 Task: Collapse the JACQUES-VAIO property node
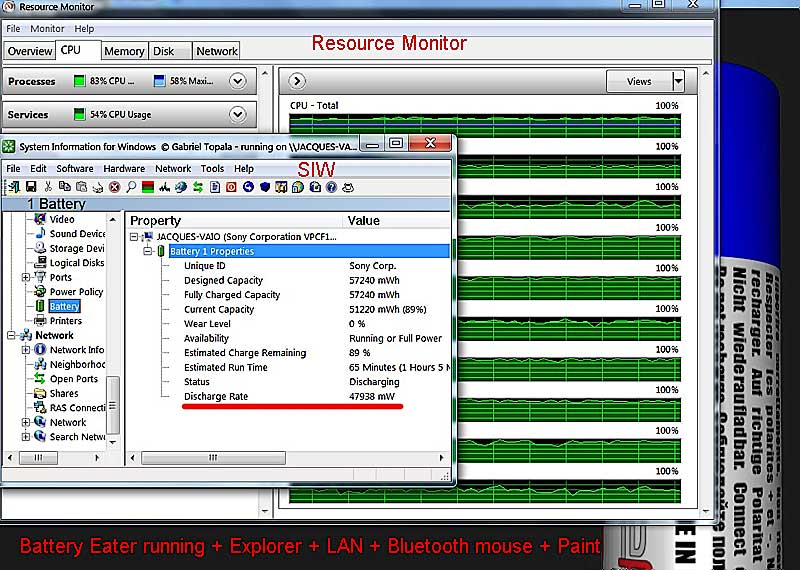click(x=134, y=237)
